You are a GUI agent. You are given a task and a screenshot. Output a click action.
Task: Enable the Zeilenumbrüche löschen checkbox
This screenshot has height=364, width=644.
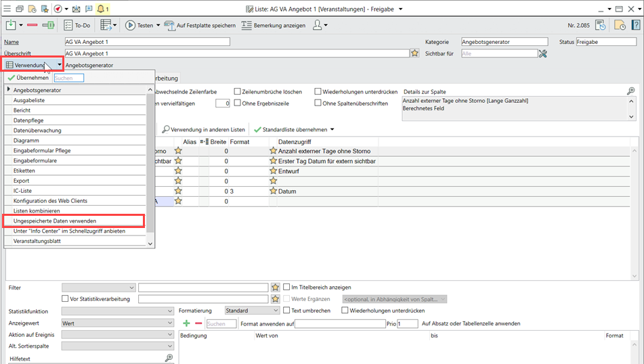click(237, 91)
